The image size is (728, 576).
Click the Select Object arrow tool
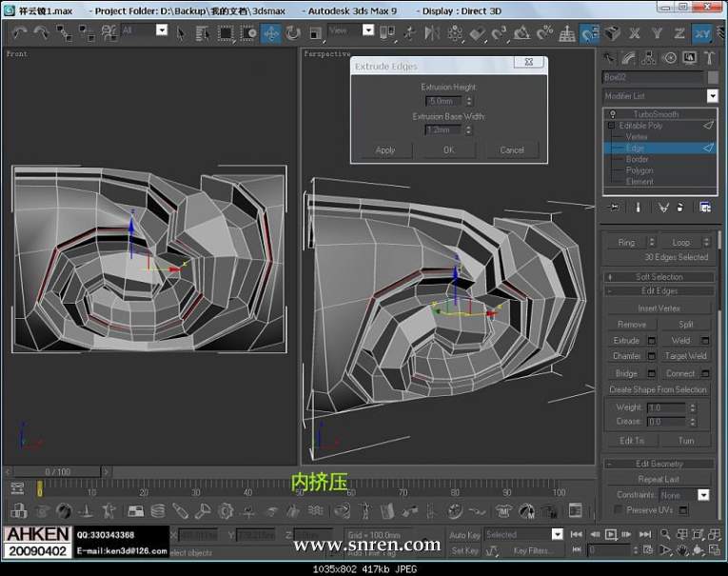click(x=183, y=32)
